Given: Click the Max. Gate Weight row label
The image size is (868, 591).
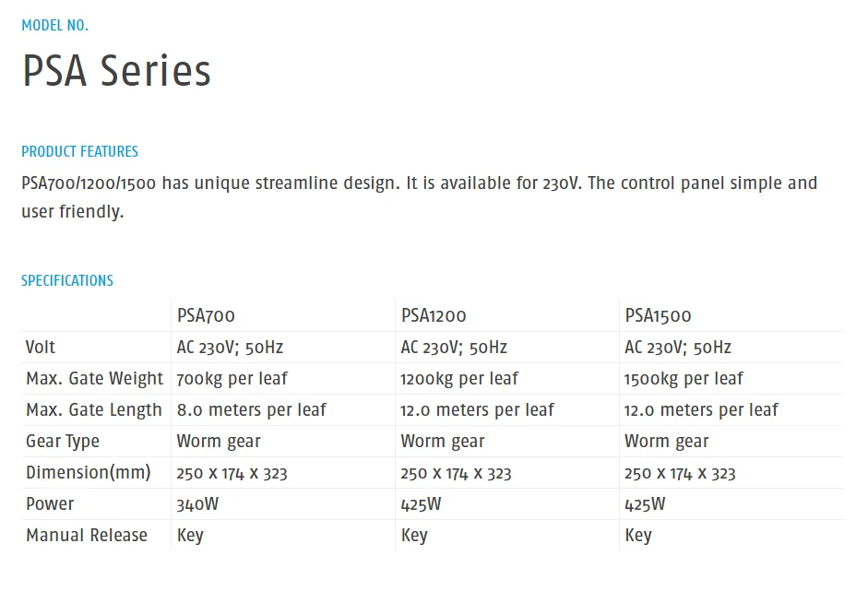Looking at the screenshot, I should (95, 379).
